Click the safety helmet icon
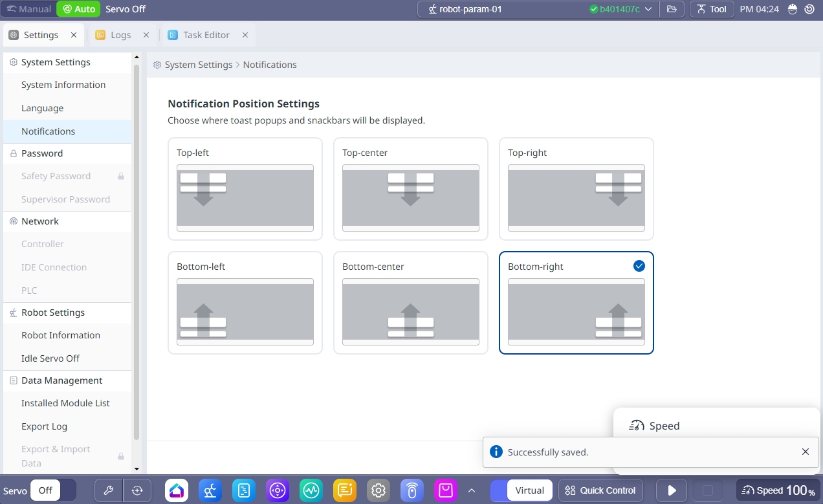Viewport: 823px width, 504px height. (791, 9)
